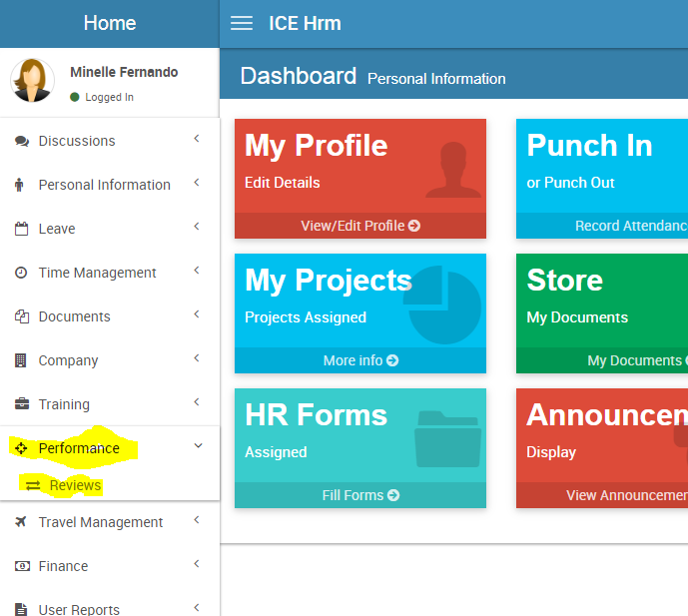Click the Performance menu label
This screenshot has height=616, width=688.
79,448
